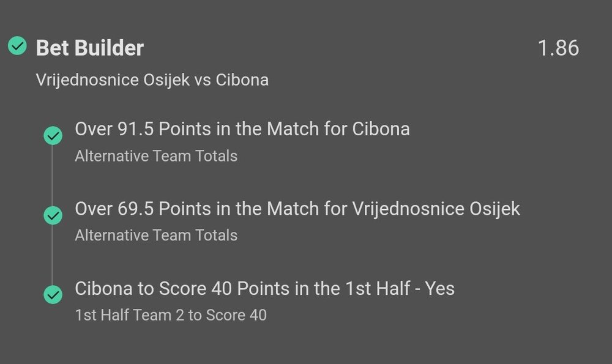Click the checkmark next to Over 69.5 Points
The width and height of the screenshot is (612, 364).
point(53,215)
